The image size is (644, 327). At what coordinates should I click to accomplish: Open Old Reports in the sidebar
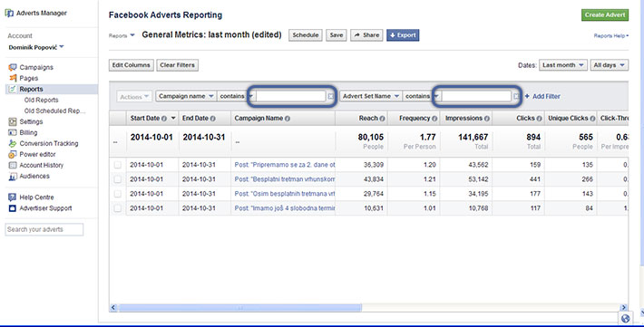click(x=41, y=101)
